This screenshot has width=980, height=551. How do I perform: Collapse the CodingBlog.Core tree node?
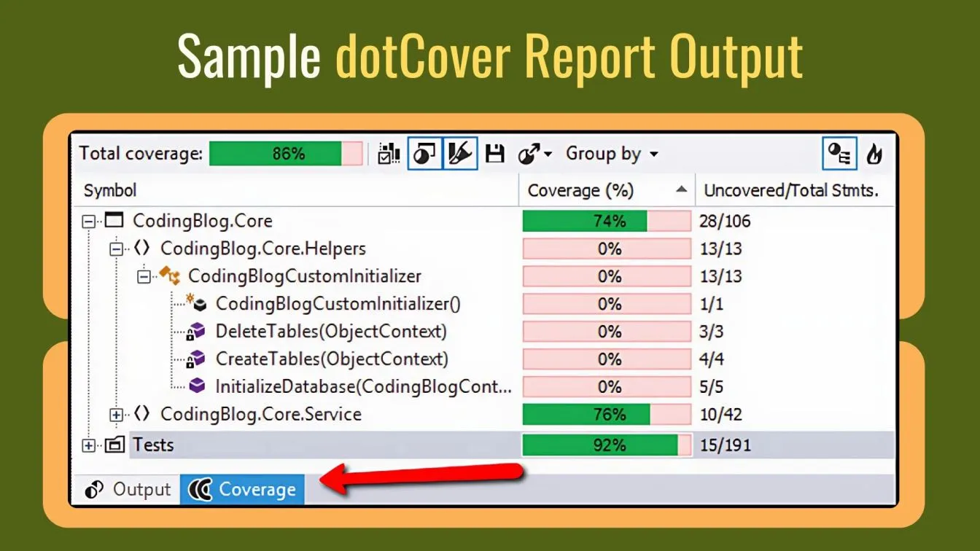click(x=89, y=222)
